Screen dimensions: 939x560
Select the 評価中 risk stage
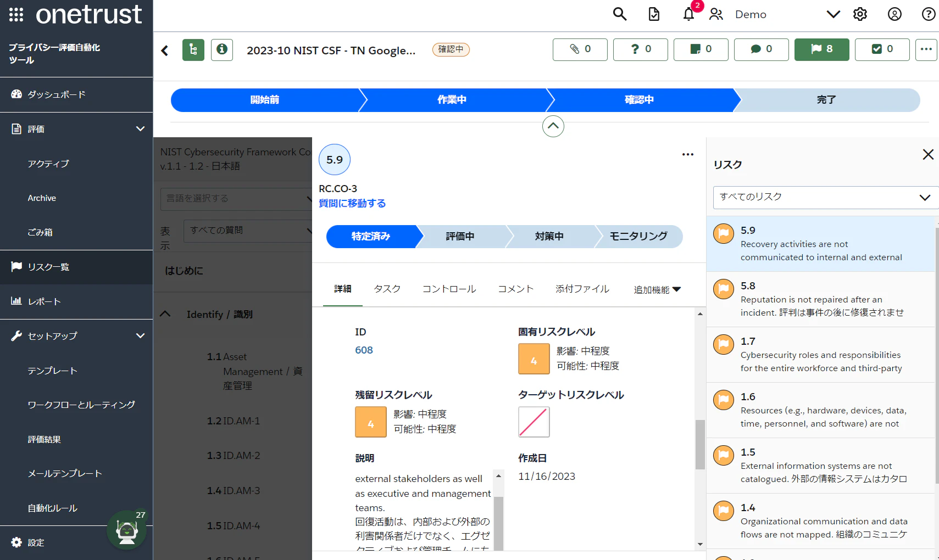(460, 236)
